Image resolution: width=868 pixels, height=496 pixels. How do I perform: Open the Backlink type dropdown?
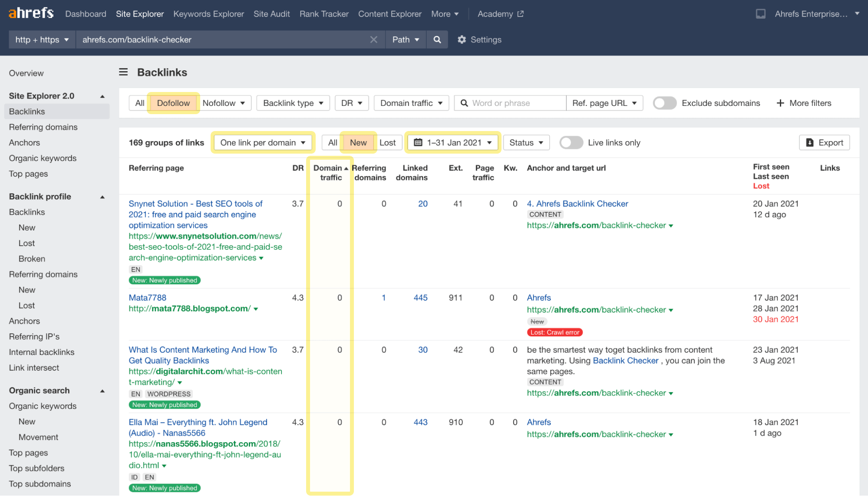[293, 103]
